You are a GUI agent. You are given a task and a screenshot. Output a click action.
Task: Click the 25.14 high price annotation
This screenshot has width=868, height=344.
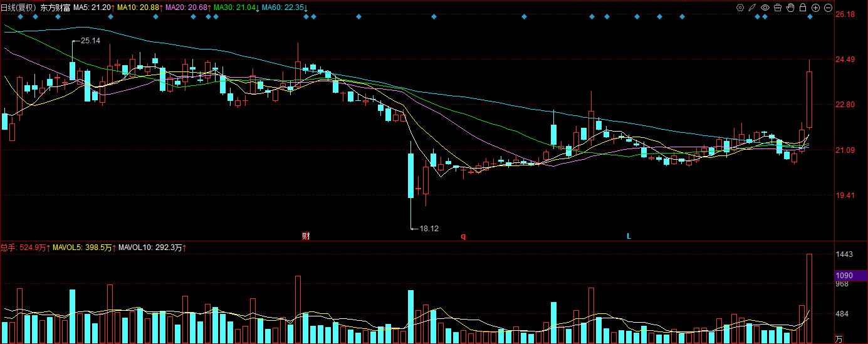tap(90, 41)
